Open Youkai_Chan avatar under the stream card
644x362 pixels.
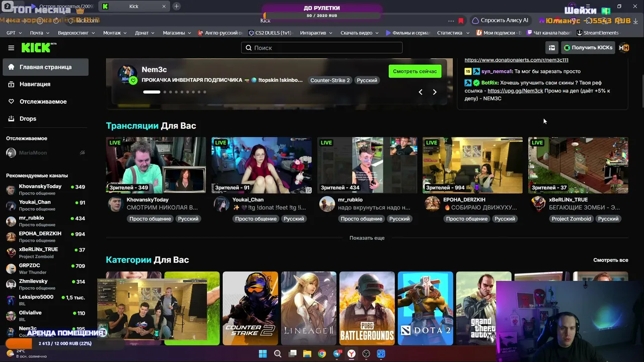point(221,204)
